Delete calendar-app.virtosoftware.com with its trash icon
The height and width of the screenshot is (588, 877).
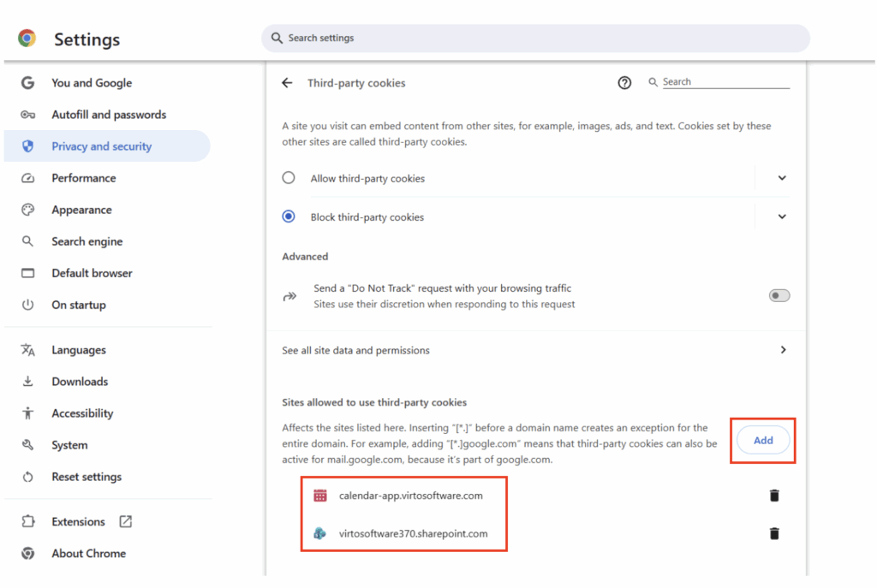click(774, 496)
